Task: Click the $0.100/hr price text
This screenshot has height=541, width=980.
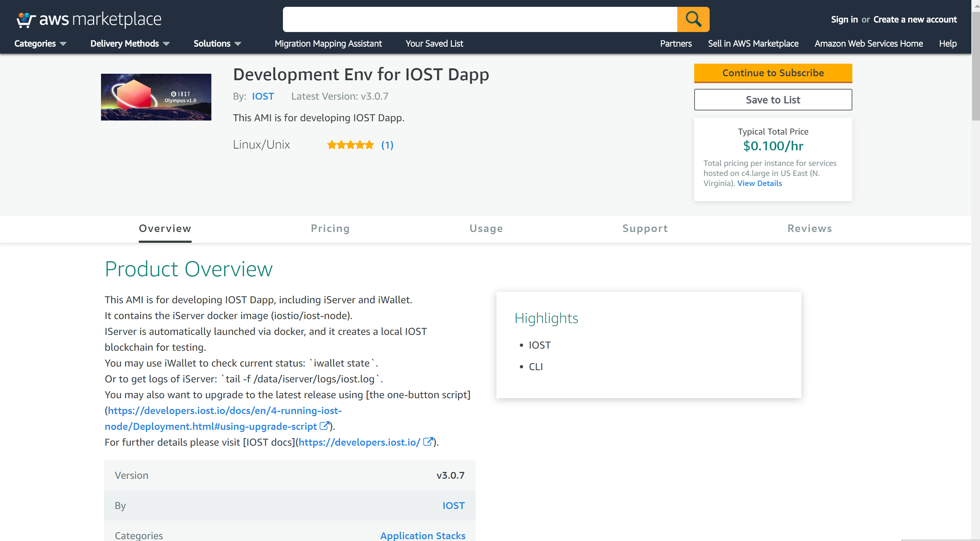Action: [x=773, y=146]
